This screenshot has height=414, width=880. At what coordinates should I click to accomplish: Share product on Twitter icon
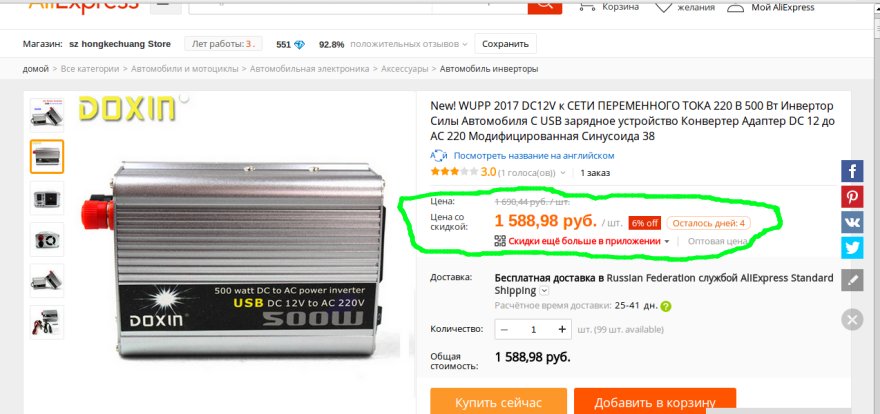coord(851,248)
